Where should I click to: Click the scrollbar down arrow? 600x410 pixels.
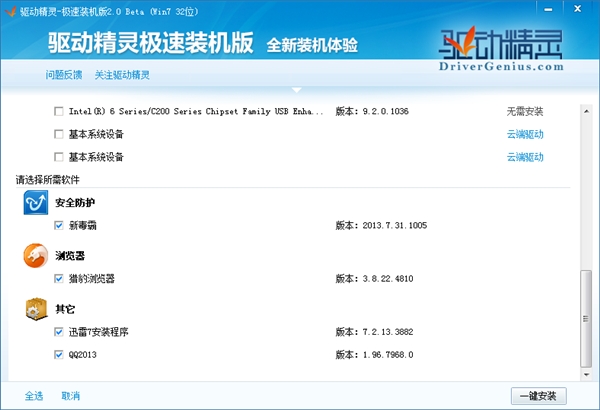(x=586, y=375)
